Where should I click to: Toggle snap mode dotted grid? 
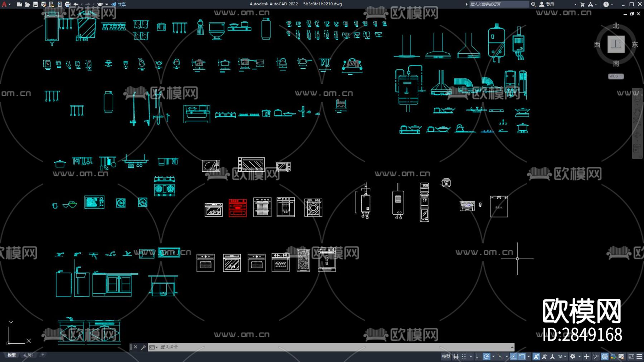[x=464, y=357]
